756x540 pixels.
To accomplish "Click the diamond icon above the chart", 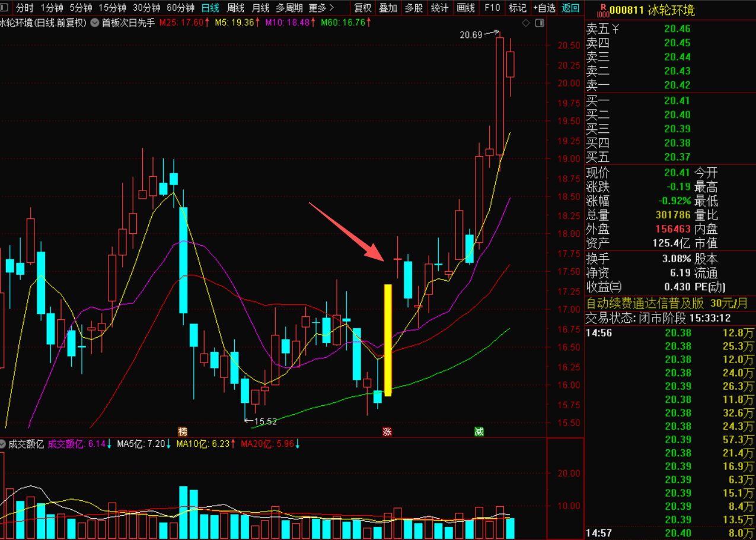I will 525,23.
